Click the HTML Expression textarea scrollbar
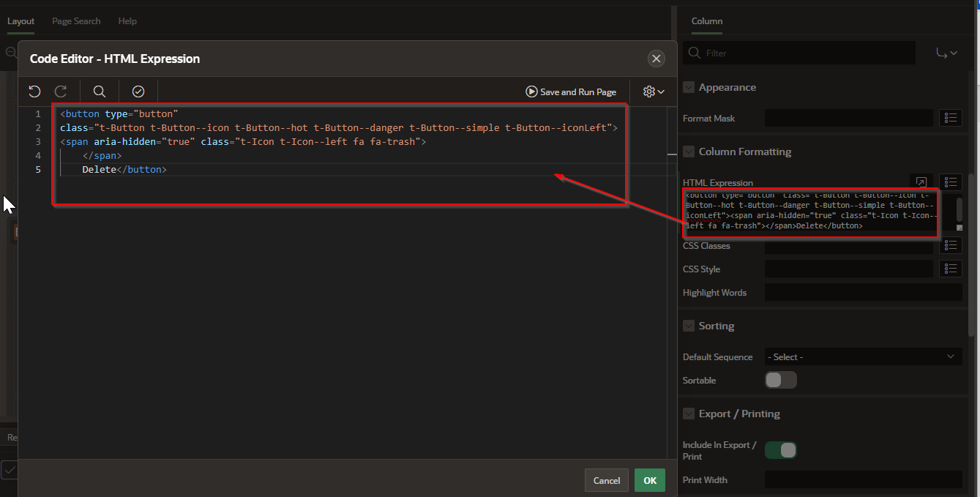Viewport: 980px width, 497px height. click(960, 209)
